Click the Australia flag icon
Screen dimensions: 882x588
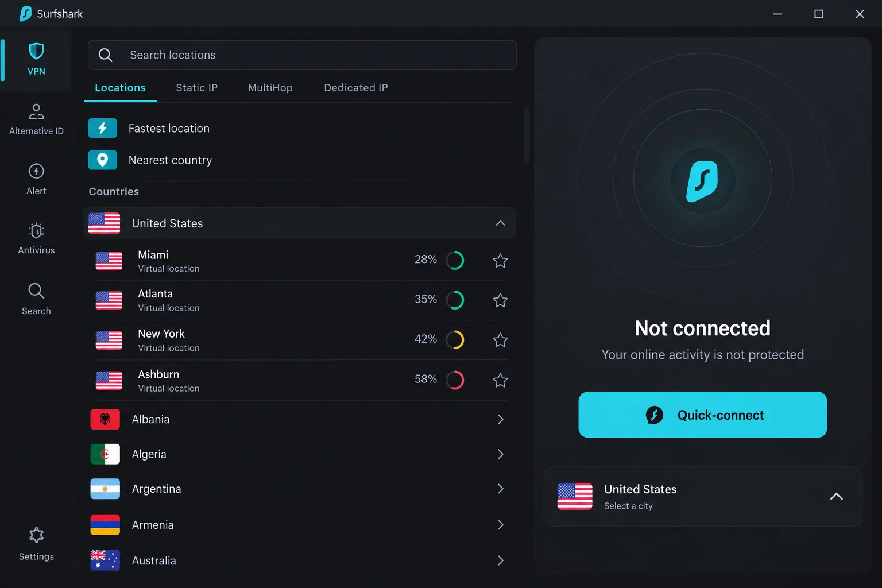[105, 560]
